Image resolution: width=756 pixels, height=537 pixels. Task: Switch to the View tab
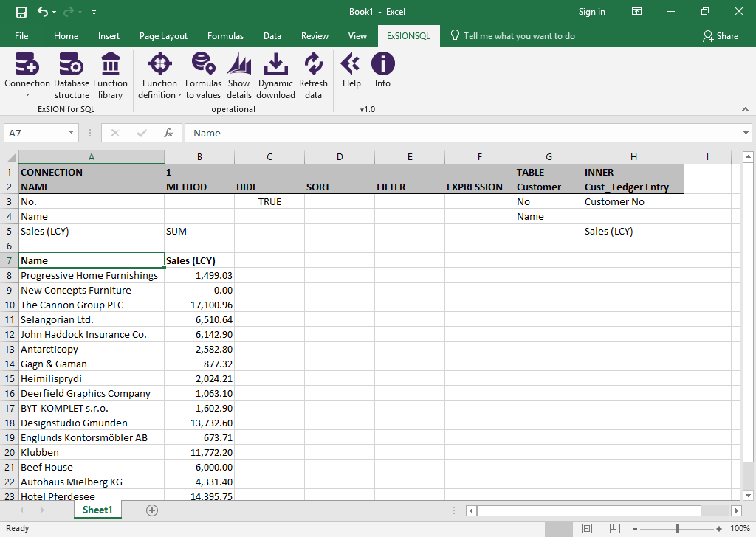[358, 36]
